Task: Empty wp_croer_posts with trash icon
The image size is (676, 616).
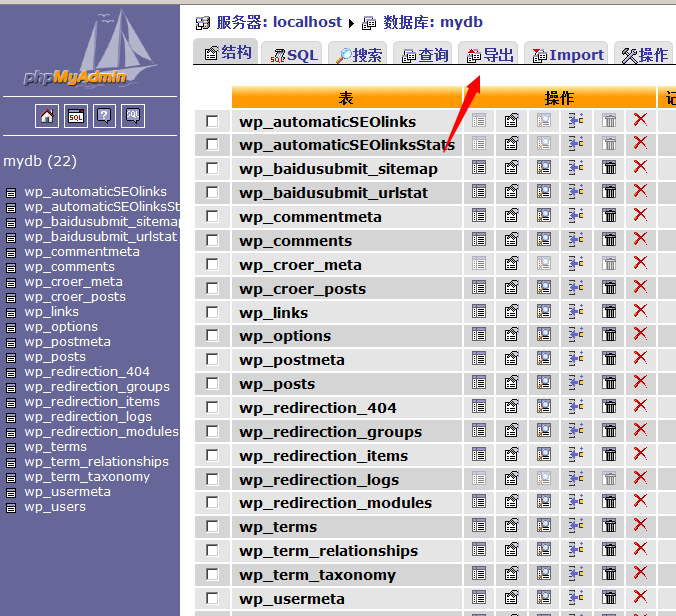Action: 609,287
